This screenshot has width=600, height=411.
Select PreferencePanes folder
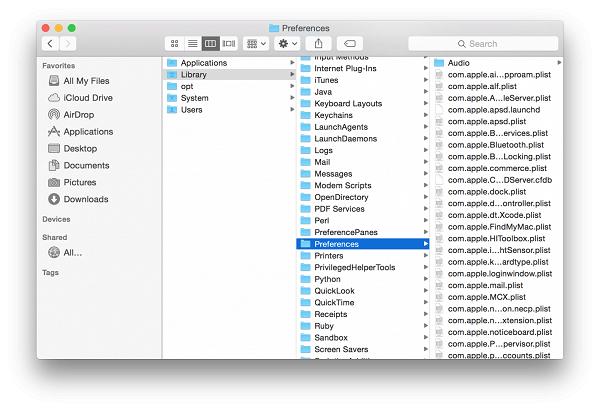click(x=363, y=232)
